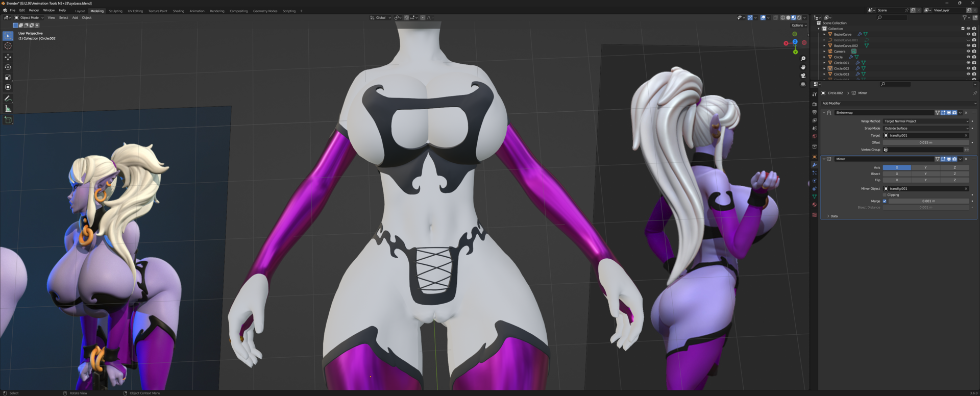
Task: Click the pan view hand icon
Action: click(803, 67)
